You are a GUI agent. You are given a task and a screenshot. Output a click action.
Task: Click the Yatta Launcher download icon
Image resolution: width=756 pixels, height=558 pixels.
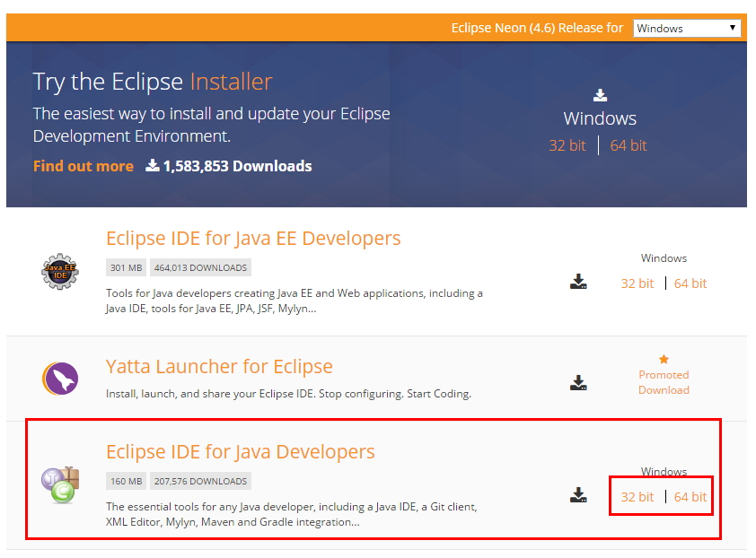578,382
